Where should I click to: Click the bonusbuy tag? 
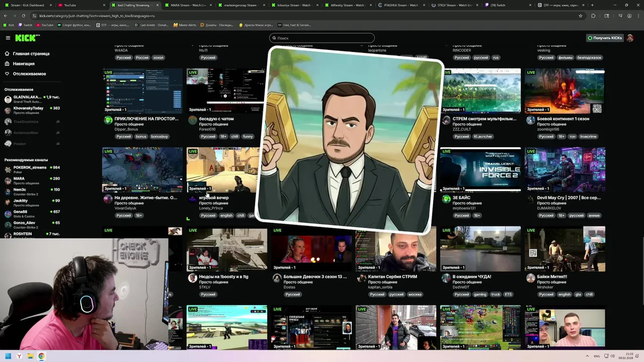159,136
